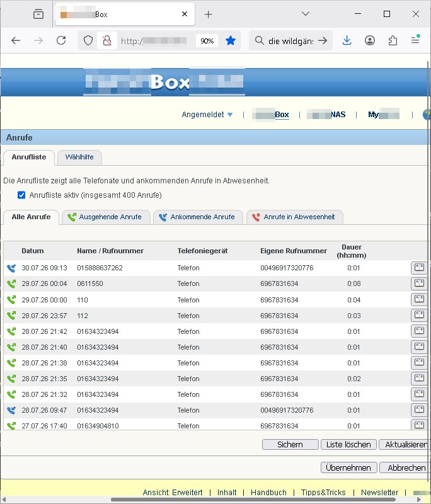Open a new browser tab with plus
This screenshot has height=504, width=431.
click(x=209, y=14)
